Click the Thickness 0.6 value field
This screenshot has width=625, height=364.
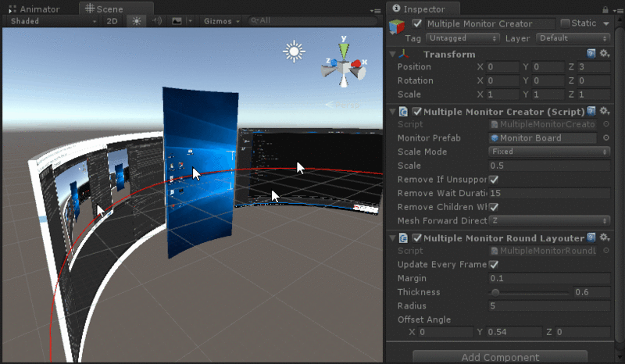pyautogui.click(x=591, y=292)
